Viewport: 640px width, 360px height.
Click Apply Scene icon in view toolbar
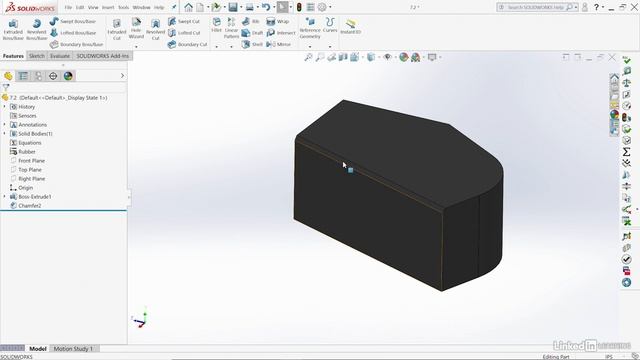coord(416,57)
